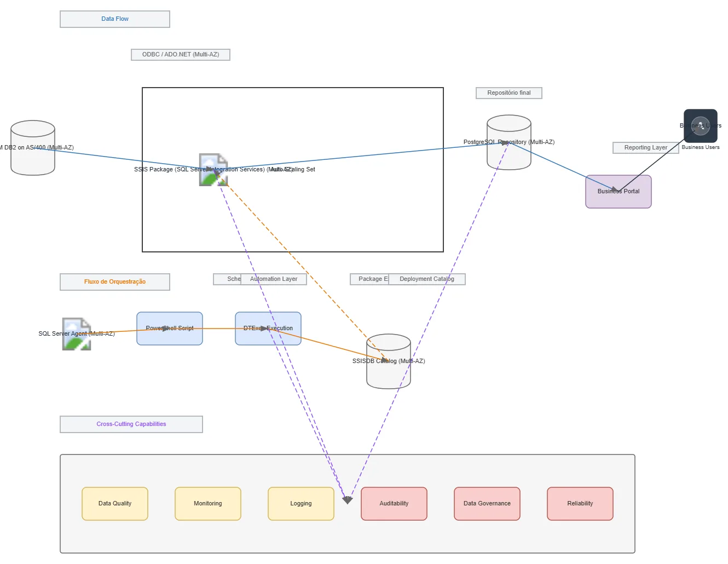
Task: Click the DTExec Execution node
Action: [268, 329]
